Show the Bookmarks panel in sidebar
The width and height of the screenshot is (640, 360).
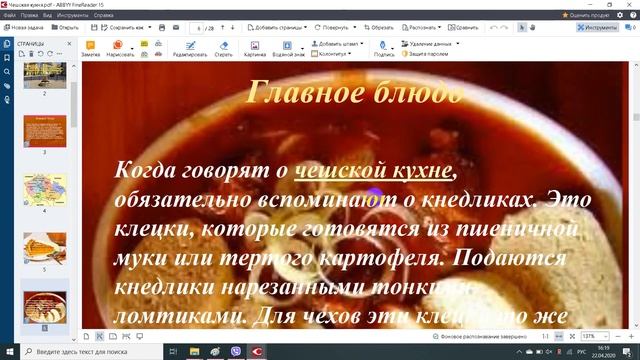click(7, 58)
